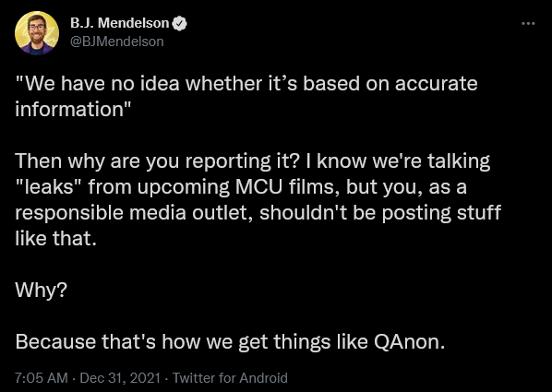
Task: Click the 7:05 AM timestamp
Action: point(42,378)
